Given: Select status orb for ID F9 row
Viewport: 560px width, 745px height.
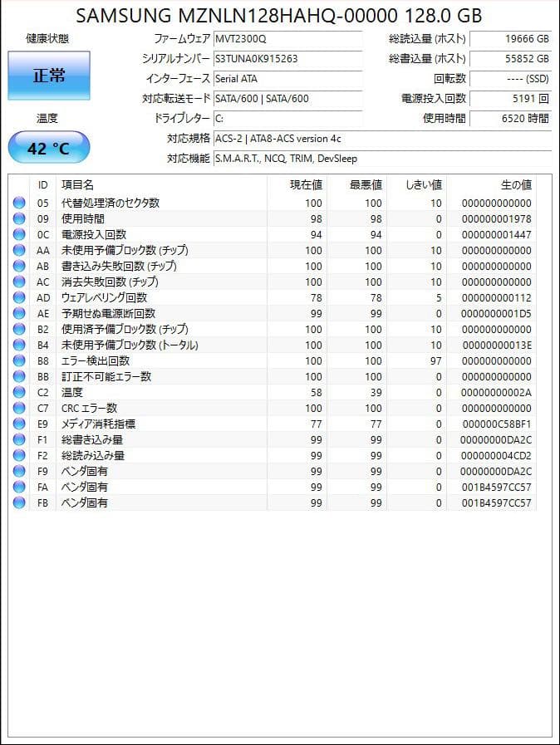Looking at the screenshot, I should pos(19,471).
